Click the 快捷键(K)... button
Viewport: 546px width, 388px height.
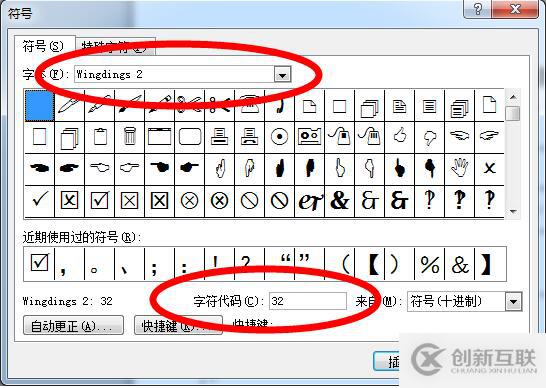tap(178, 326)
